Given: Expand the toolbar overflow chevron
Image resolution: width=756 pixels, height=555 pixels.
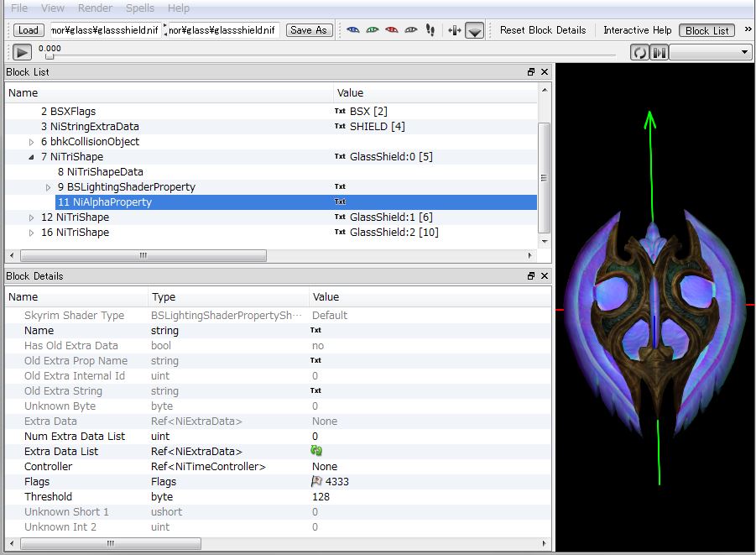Looking at the screenshot, I should pyautogui.click(x=748, y=29).
